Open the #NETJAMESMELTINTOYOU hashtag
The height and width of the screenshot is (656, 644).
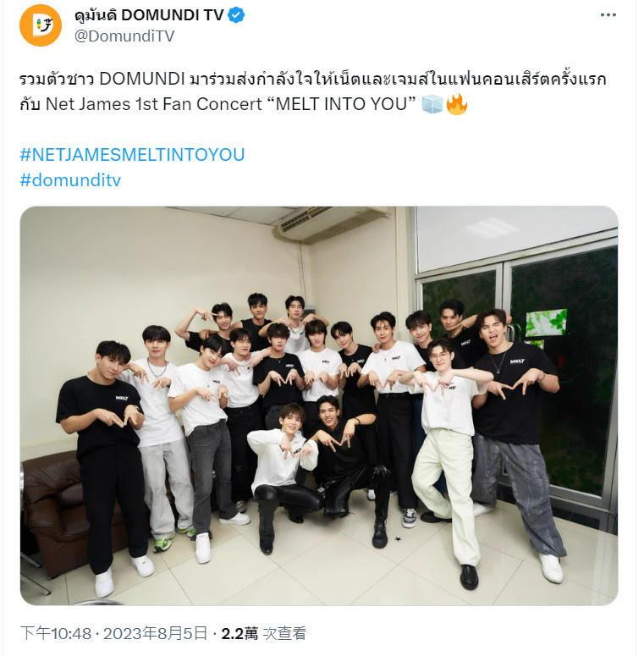point(132,155)
